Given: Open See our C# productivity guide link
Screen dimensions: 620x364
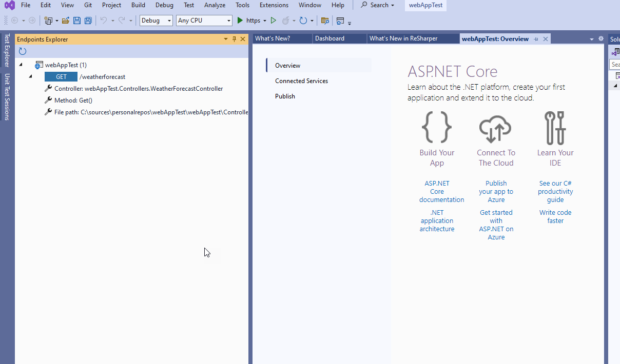Looking at the screenshot, I should pos(555,192).
